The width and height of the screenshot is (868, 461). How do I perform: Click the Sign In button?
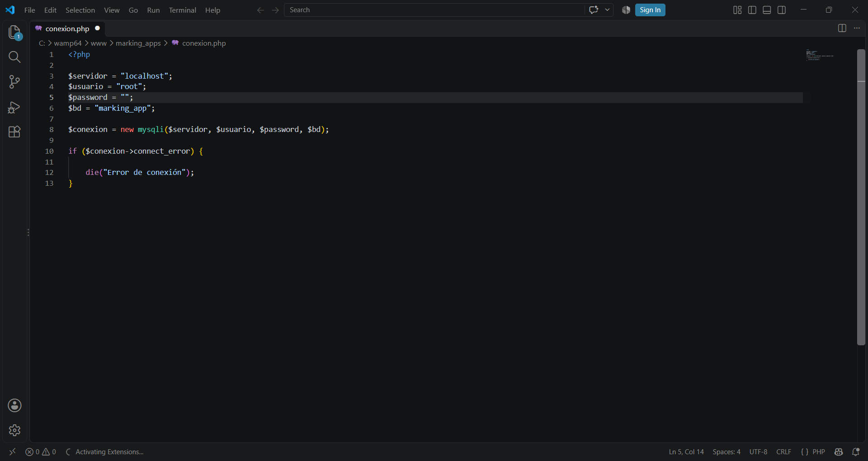pos(650,10)
